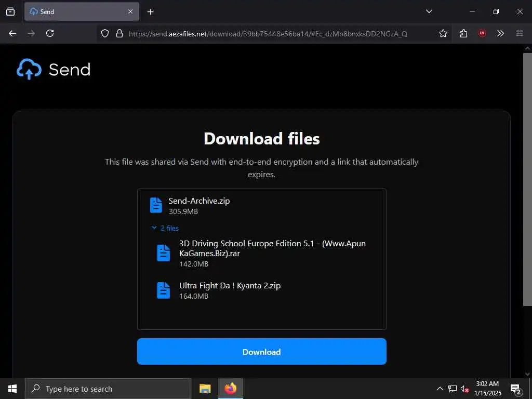Click the Firefox View icon in tab bar
This screenshot has height=399, width=532.
pyautogui.click(x=10, y=11)
